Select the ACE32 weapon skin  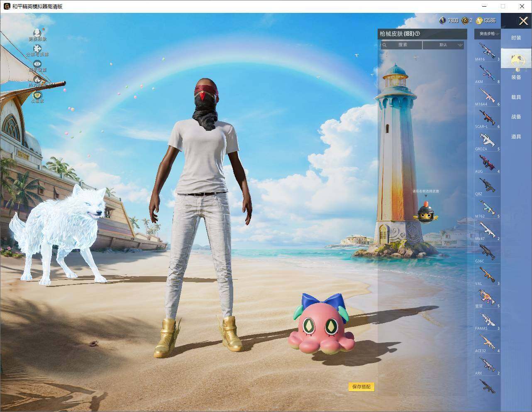point(488,343)
